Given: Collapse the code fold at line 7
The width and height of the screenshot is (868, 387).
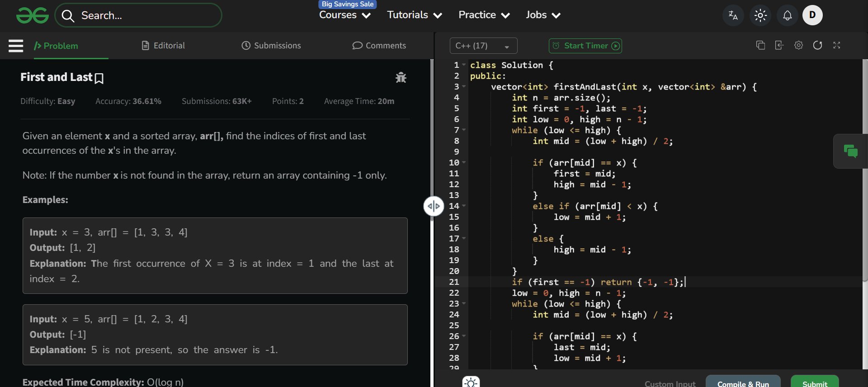Looking at the screenshot, I should pyautogui.click(x=464, y=130).
